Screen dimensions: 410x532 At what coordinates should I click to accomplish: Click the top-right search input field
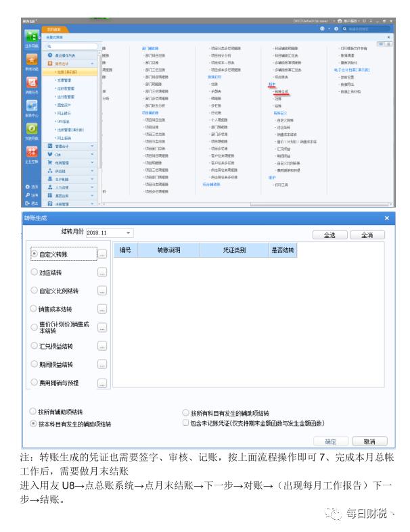coord(368,29)
